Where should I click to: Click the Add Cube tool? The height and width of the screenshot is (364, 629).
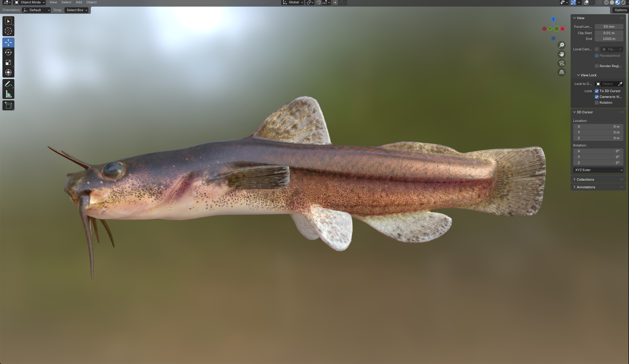click(x=8, y=106)
